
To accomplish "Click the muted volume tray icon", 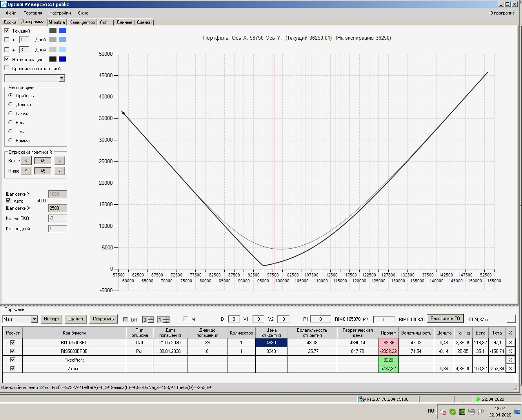I will coord(443,412).
